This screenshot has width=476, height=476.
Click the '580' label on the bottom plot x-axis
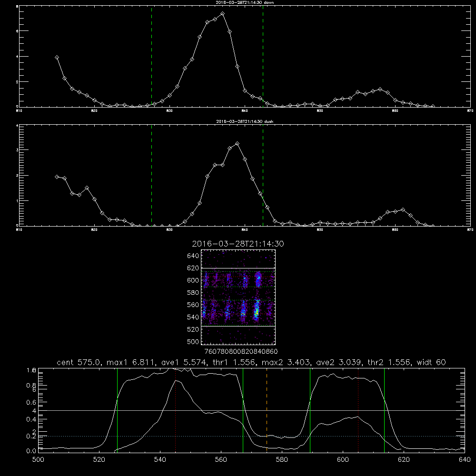(x=282, y=459)
